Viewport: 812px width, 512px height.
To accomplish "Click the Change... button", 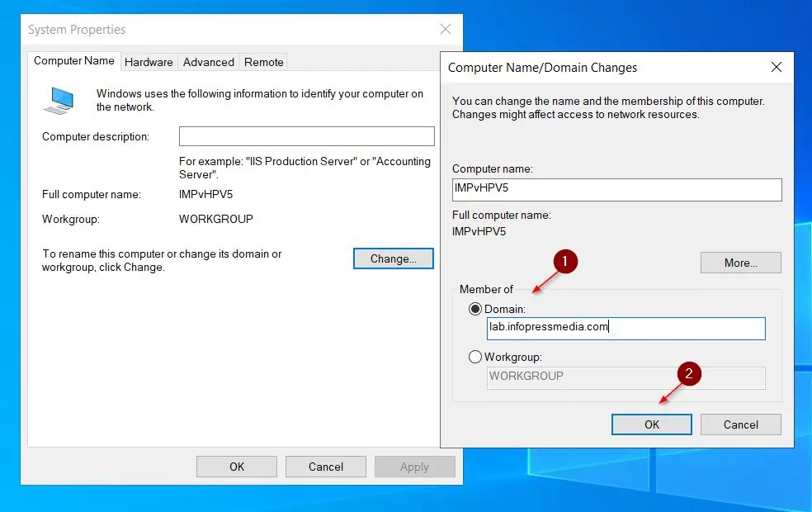I will pos(394,258).
